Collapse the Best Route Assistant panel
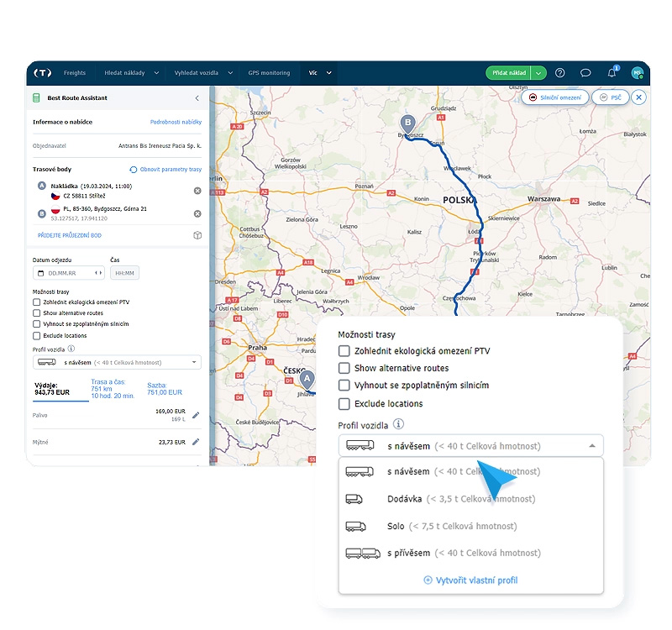672x630 pixels. (197, 98)
